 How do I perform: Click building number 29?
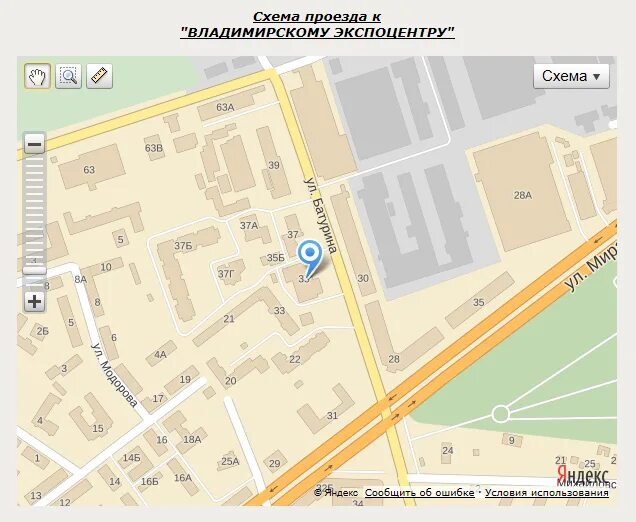[275, 463]
